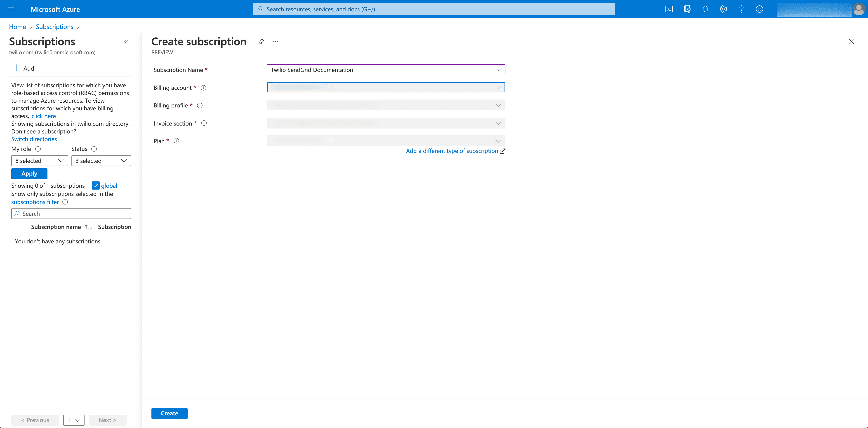Open the My role filter dropdown
Viewport: 868px width, 428px height.
coord(39,161)
